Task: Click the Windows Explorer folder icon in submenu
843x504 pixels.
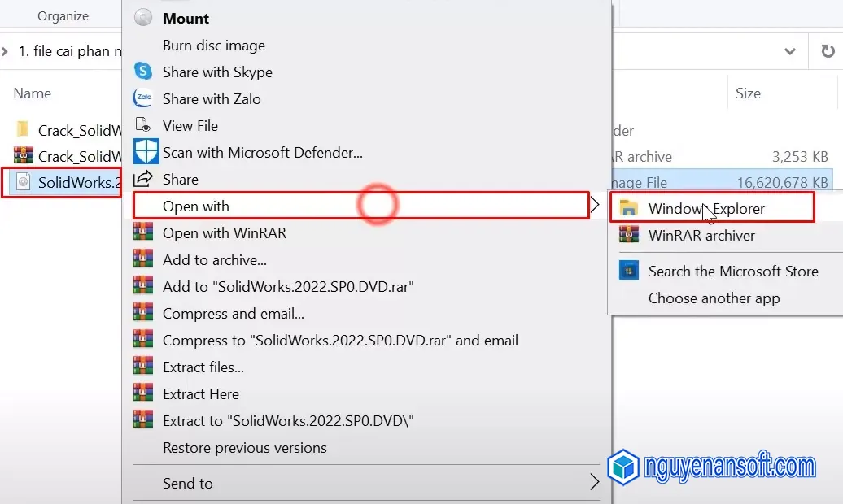Action: [x=628, y=208]
